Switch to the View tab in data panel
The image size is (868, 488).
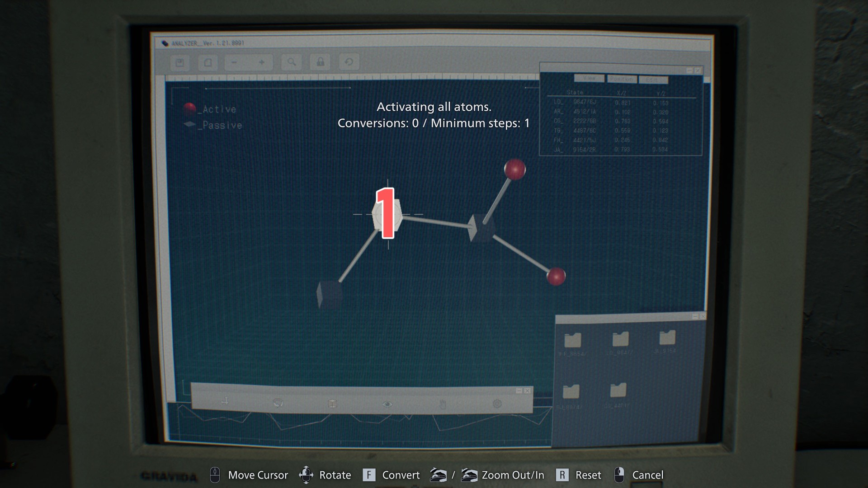(589, 78)
